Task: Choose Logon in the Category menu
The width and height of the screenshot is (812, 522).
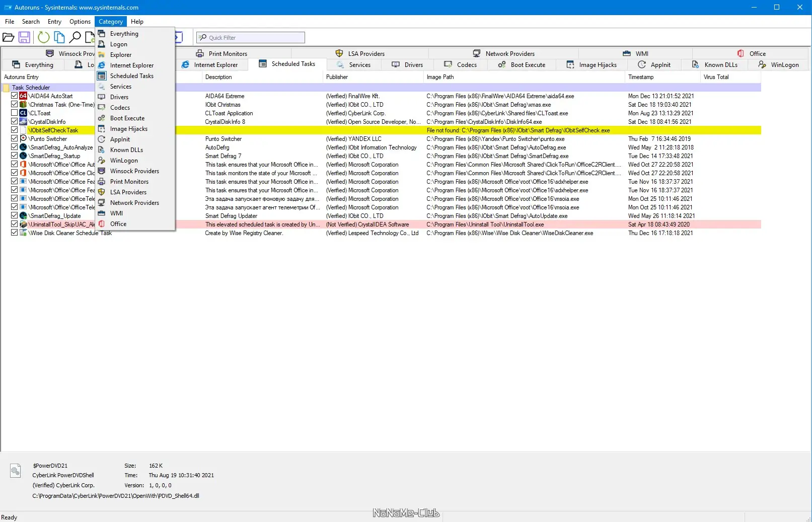Action: click(x=135, y=44)
